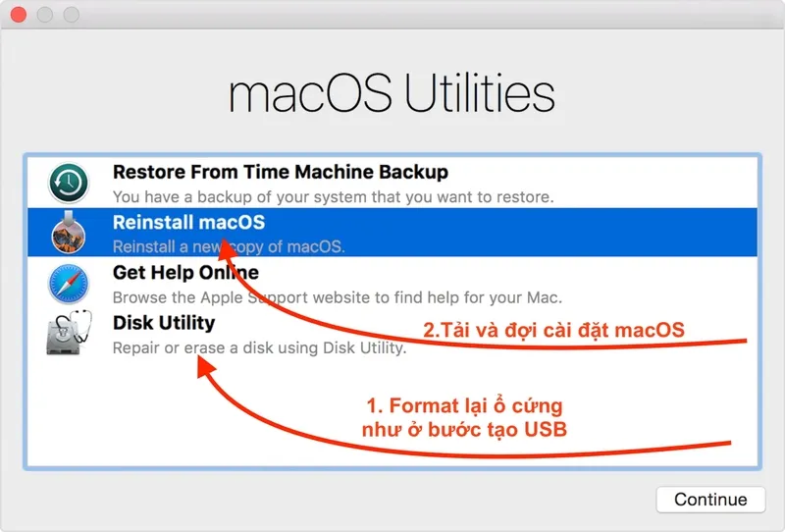Click the Disk Utility stethoscope icon
Viewport: 785px width, 532px height.
(x=69, y=333)
